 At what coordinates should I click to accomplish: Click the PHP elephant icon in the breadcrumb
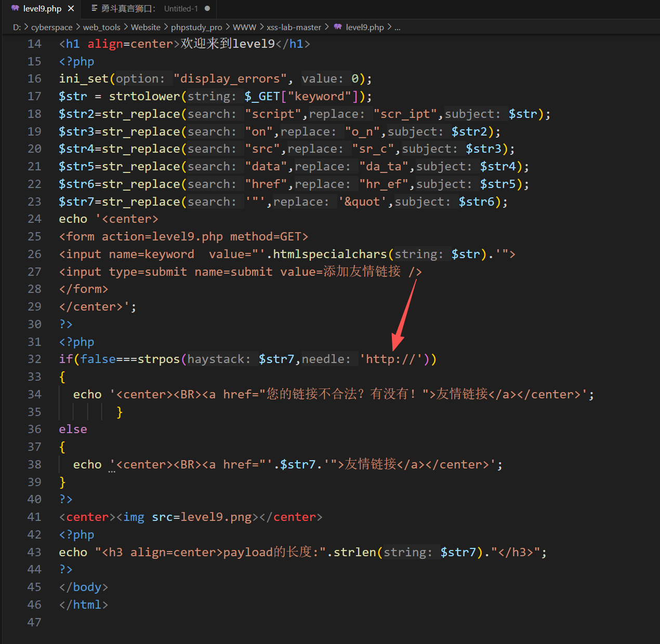[x=338, y=27]
